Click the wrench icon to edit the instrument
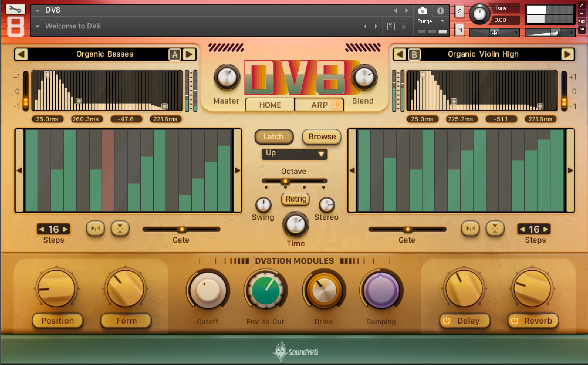This screenshot has height=365, width=588. point(15,9)
